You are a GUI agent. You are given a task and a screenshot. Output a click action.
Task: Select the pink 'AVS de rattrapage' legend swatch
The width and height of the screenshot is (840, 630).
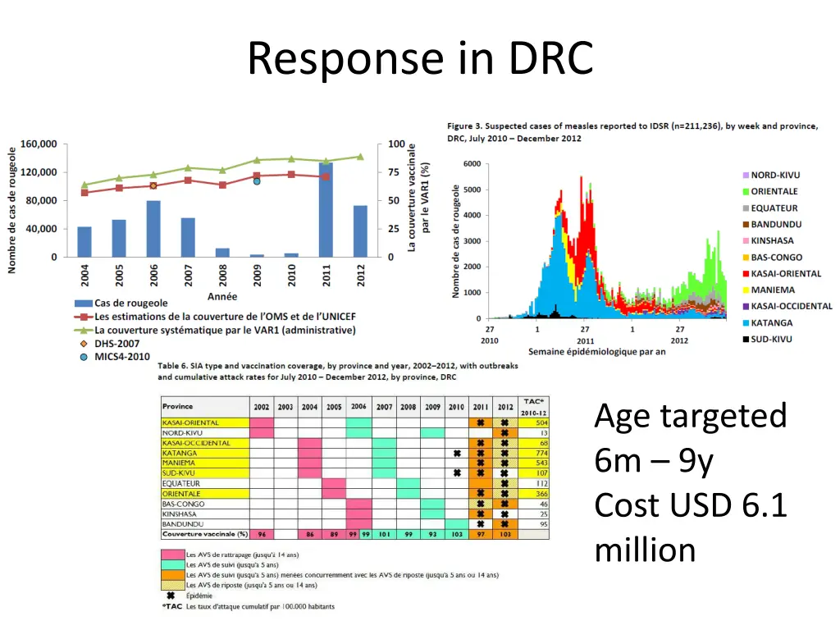[x=172, y=555]
